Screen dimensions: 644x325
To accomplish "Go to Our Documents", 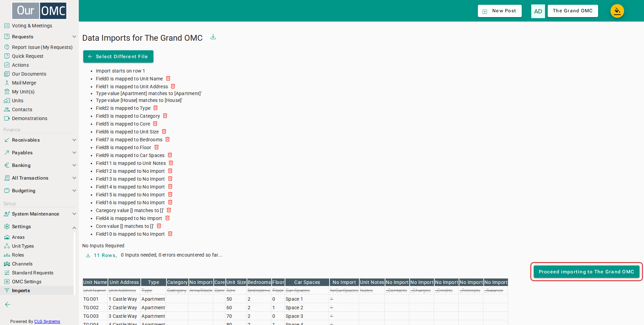I will coord(29,74).
